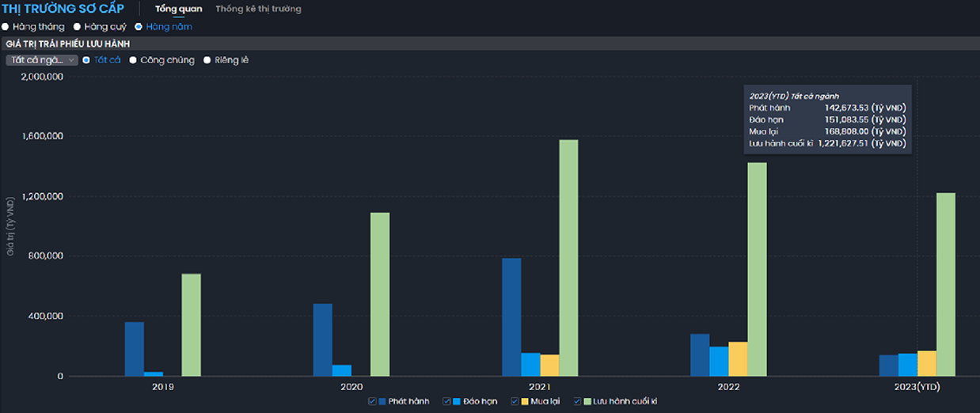Choose the Hàng quý radio option
This screenshot has height=413, width=980.
coord(77,27)
